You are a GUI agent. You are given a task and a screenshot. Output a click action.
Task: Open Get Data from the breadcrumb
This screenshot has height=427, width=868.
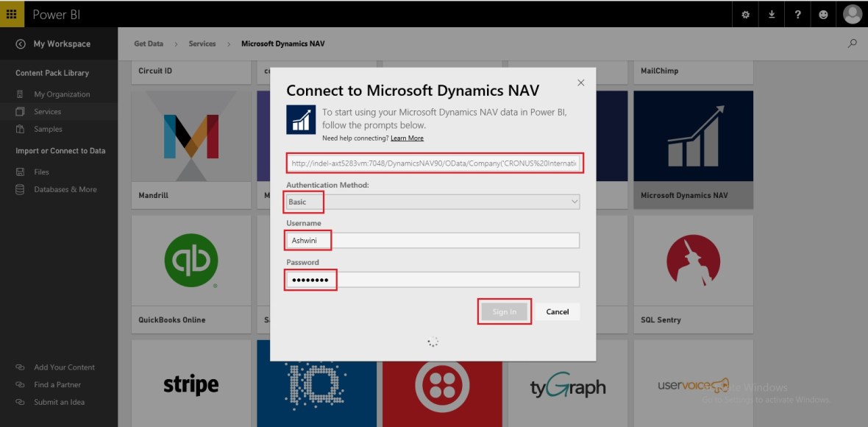click(149, 43)
